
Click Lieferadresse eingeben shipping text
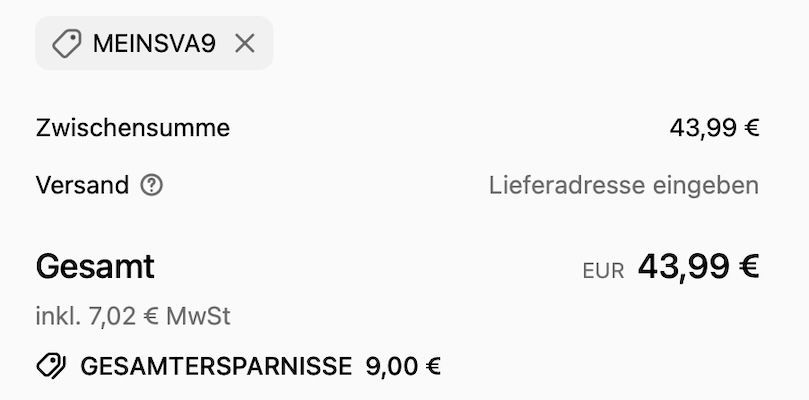623,185
